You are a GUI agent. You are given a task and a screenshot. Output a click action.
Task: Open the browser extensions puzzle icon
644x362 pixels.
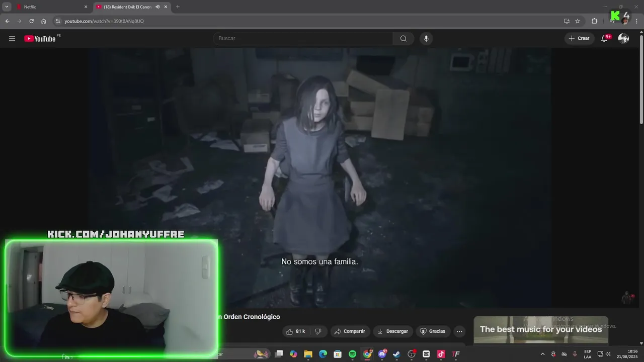click(594, 21)
